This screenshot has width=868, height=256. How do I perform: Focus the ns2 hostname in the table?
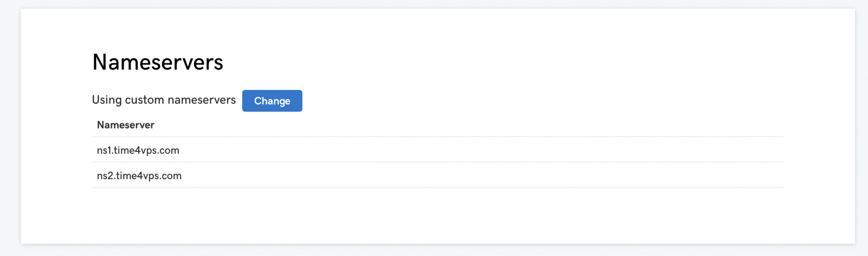pos(139,175)
